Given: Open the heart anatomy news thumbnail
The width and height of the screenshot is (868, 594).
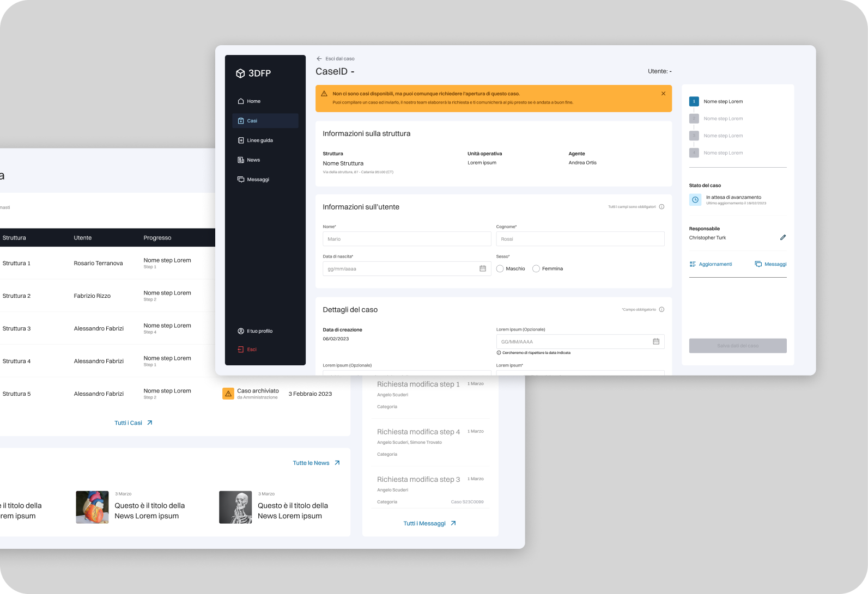Looking at the screenshot, I should (x=93, y=507).
